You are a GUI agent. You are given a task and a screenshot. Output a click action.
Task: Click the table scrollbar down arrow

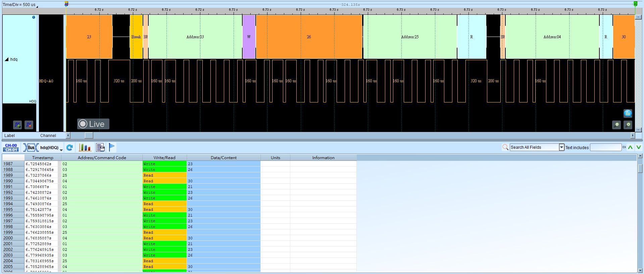pyautogui.click(x=640, y=270)
